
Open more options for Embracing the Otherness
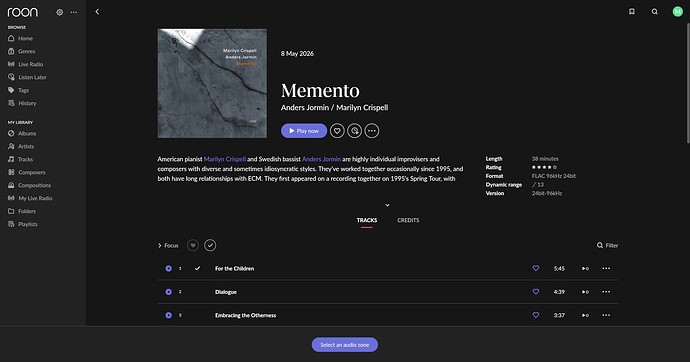[x=606, y=315]
